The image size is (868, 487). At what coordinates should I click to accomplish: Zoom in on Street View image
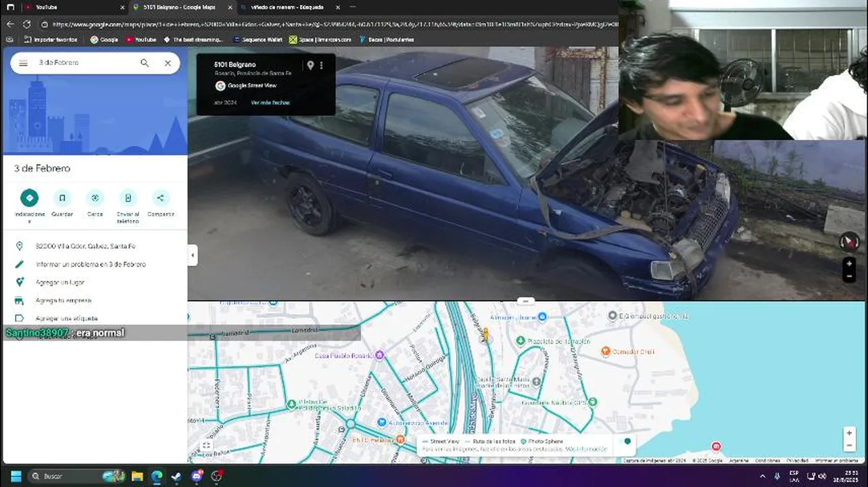[x=849, y=264]
